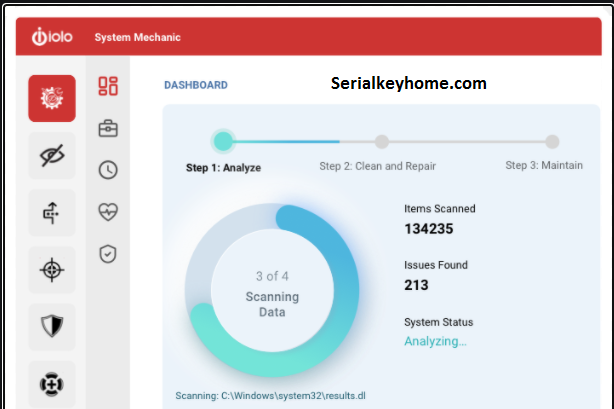The width and height of the screenshot is (614, 409).
Task: Click the 3 of 4 Scanning Data text
Action: (x=272, y=294)
